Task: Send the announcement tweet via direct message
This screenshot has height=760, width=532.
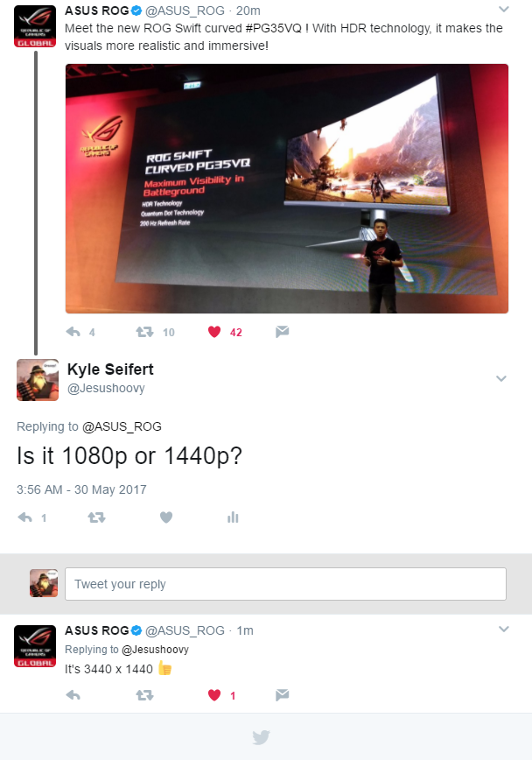Action: point(282,332)
